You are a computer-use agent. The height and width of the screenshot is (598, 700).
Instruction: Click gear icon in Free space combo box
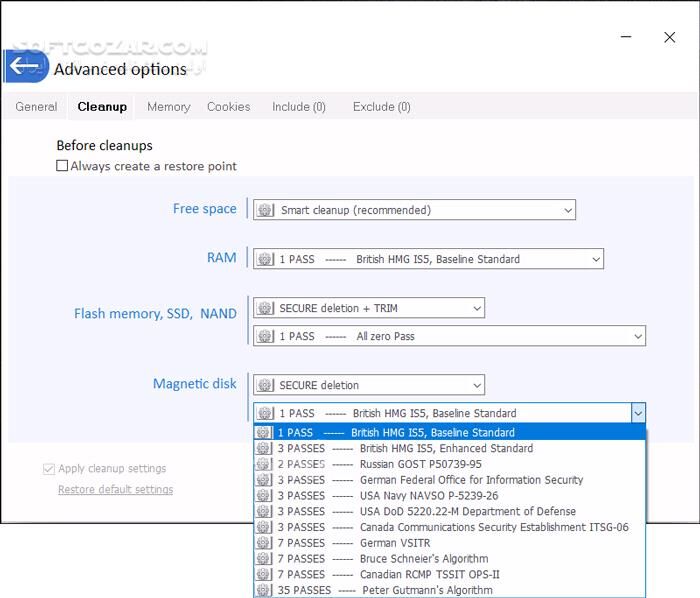(x=266, y=210)
